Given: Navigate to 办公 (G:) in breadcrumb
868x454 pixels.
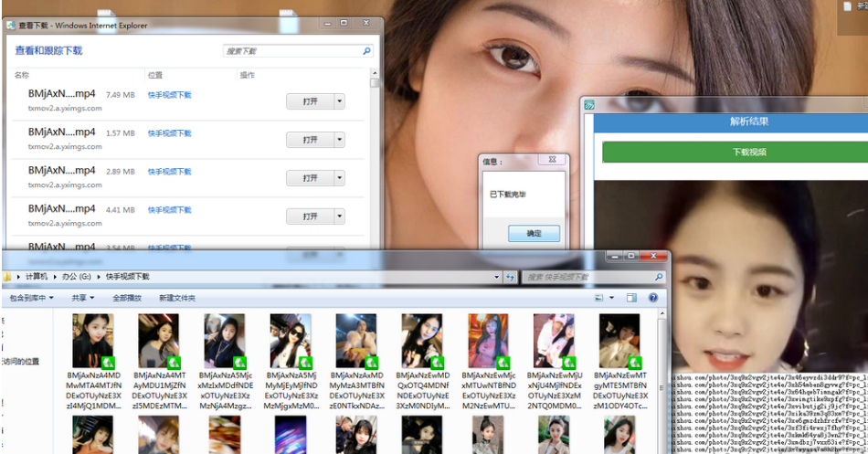Looking at the screenshot, I should click(x=77, y=276).
